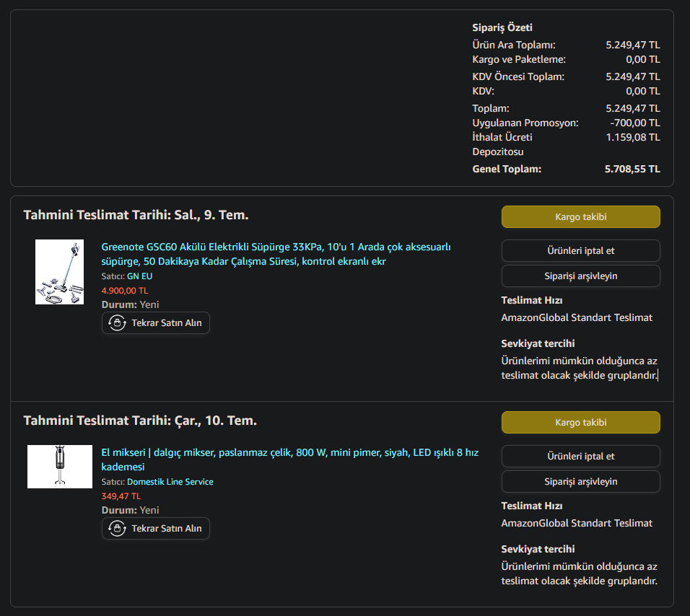Viewport: 690px width, 616px height.
Task: Open the El mikseri dalgıç mikser product link
Action: (x=289, y=459)
